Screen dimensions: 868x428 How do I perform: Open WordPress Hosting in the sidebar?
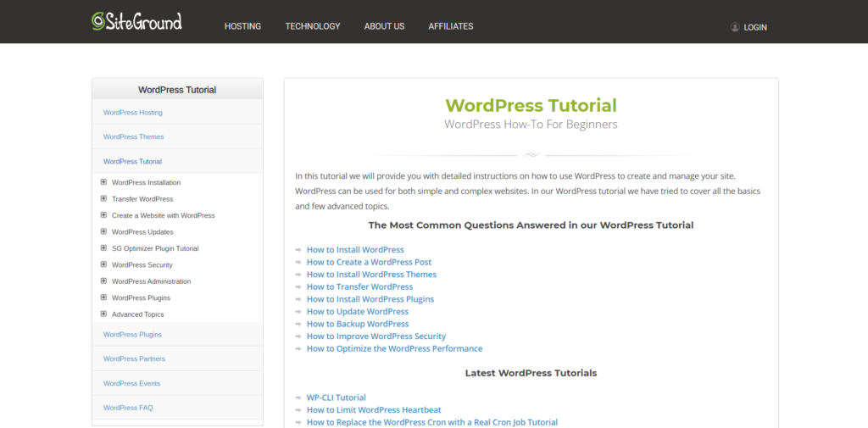[133, 113]
